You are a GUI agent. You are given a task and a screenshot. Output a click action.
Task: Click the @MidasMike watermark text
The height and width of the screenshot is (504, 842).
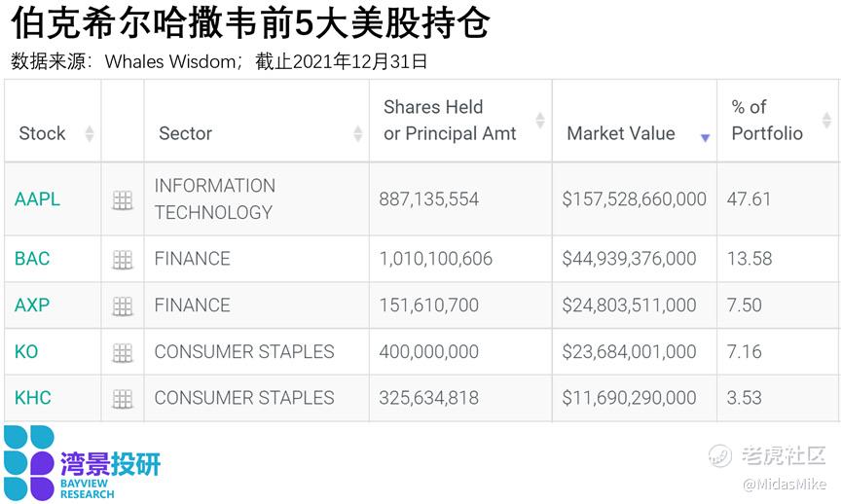tap(784, 485)
